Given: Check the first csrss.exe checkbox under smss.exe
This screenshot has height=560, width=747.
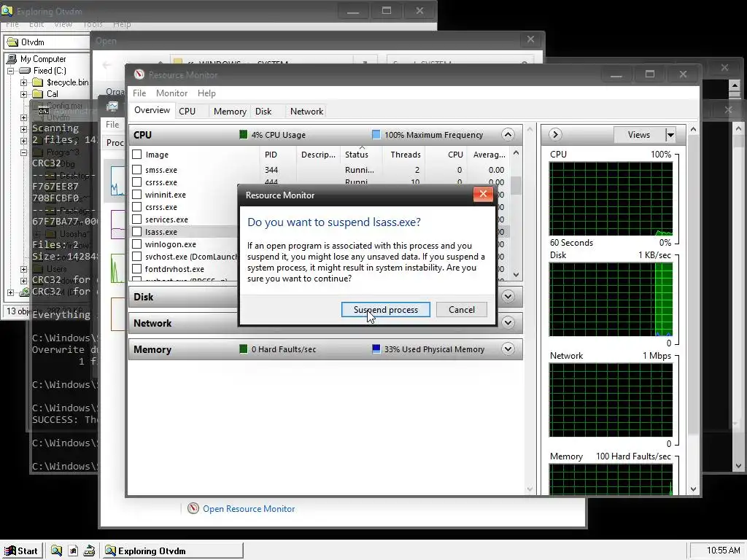Looking at the screenshot, I should 136,182.
